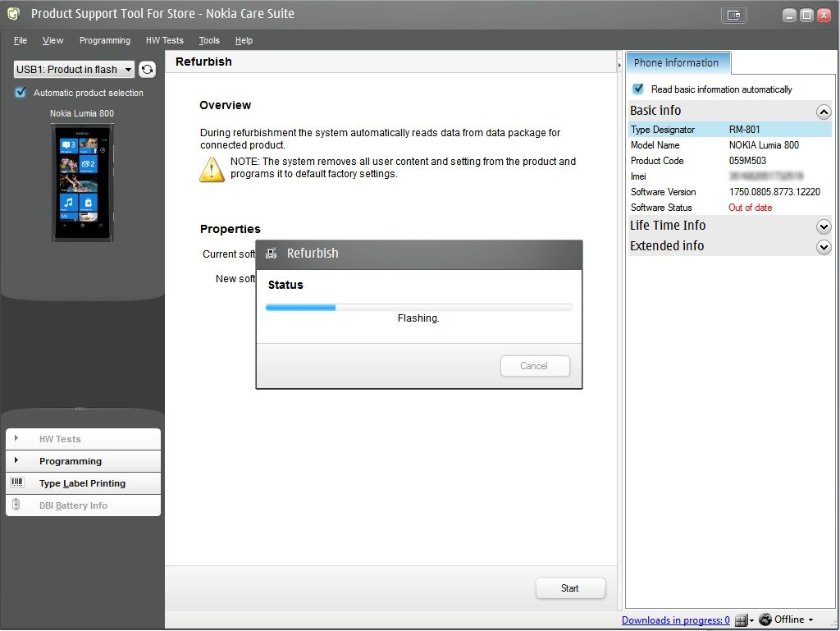The width and height of the screenshot is (840, 631).
Task: Click the blurred Imei value
Action: click(x=766, y=176)
